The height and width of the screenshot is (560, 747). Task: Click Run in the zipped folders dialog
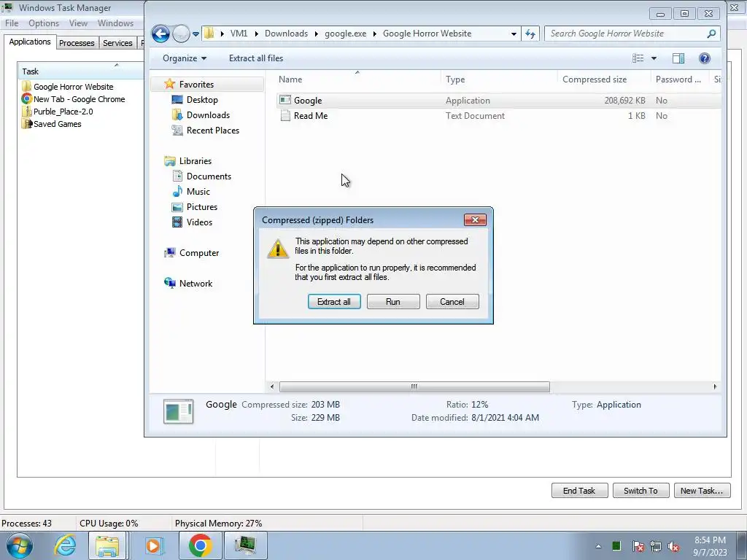393,301
